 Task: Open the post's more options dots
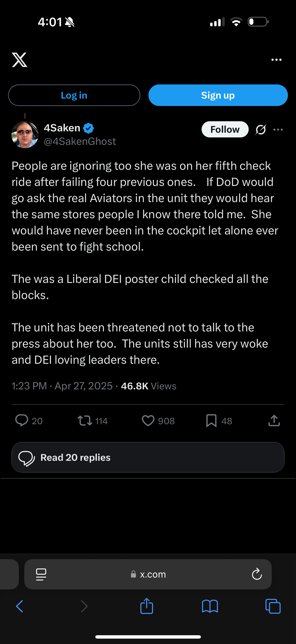(278, 130)
